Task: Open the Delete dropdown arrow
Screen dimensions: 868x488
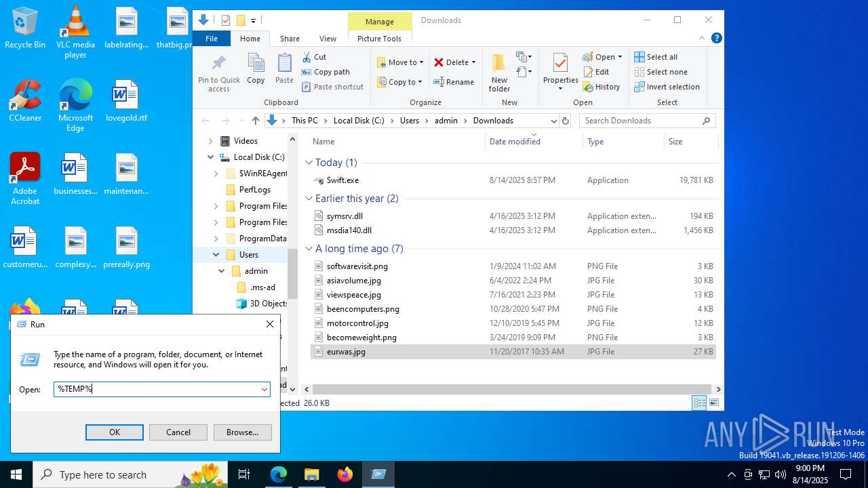Action: pyautogui.click(x=473, y=62)
